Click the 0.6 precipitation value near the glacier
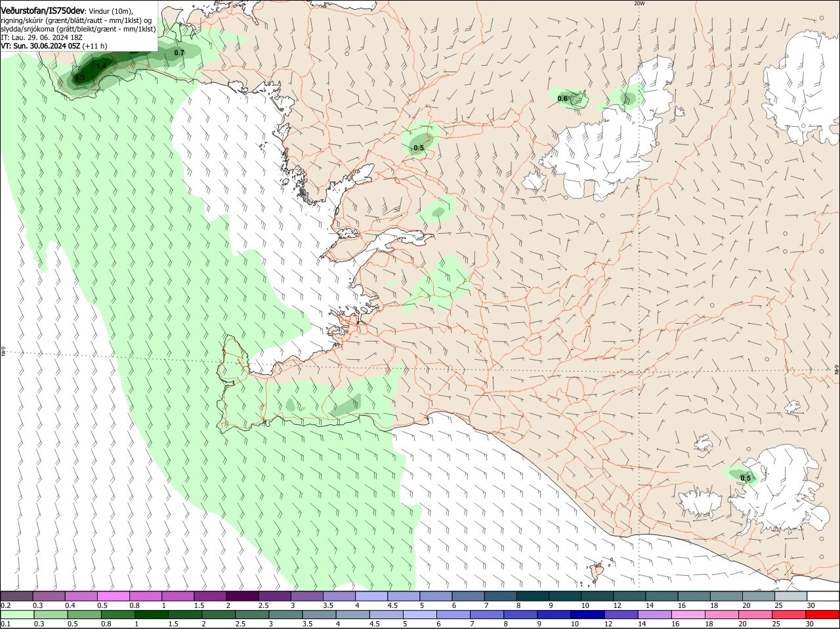840x629 pixels. tap(562, 99)
